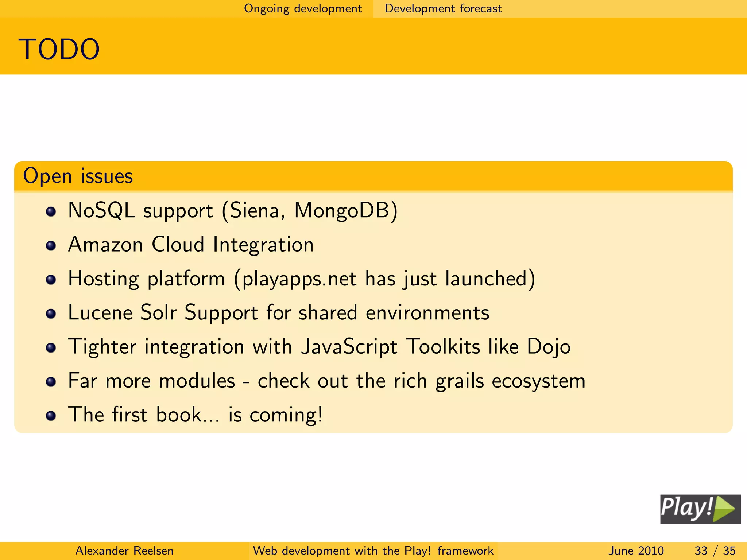
Task: Click the MongoDB text
Action: 342,210
